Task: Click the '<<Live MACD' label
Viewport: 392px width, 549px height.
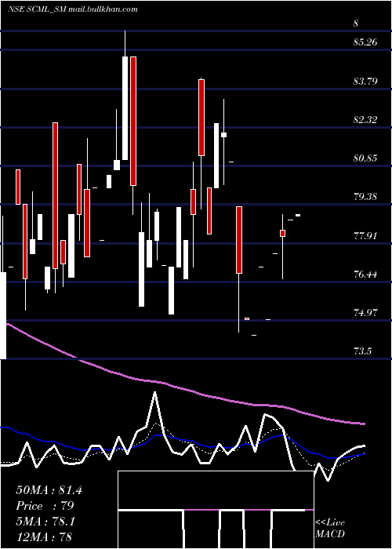Action: point(330,528)
